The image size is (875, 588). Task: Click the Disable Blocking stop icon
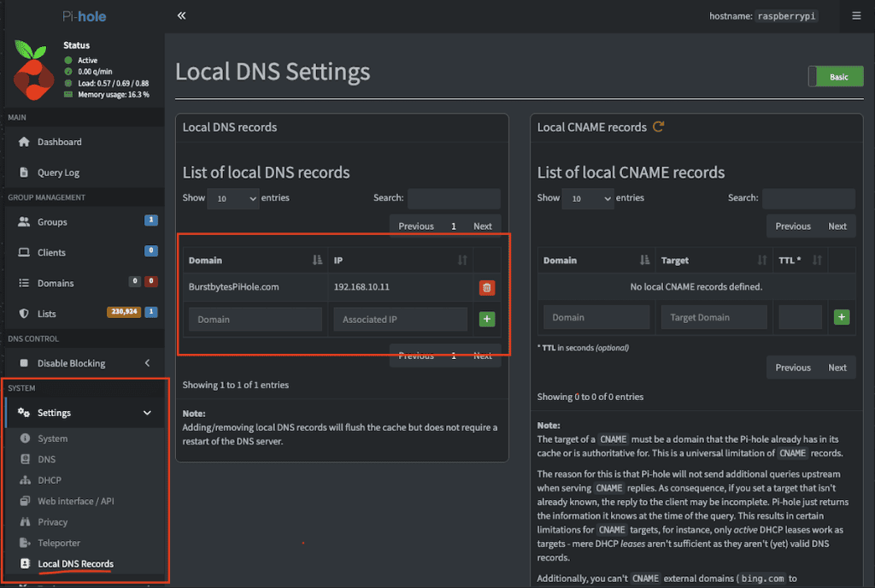pyautogui.click(x=24, y=363)
